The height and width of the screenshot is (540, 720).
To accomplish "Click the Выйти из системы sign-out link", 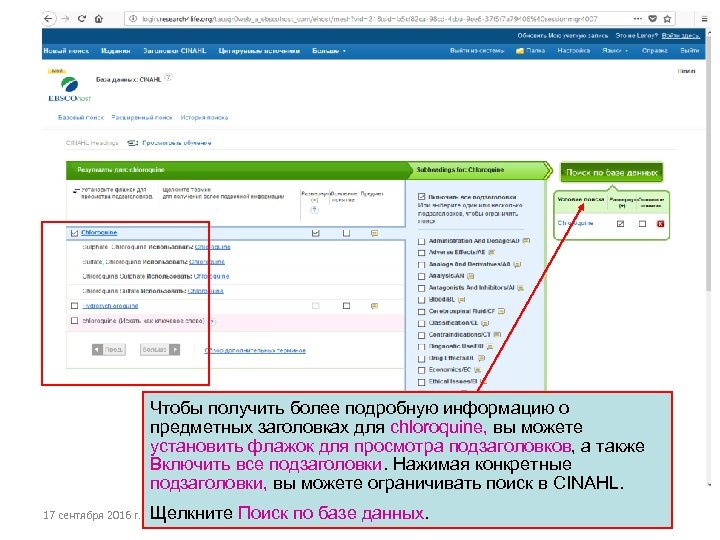I will click(477, 51).
